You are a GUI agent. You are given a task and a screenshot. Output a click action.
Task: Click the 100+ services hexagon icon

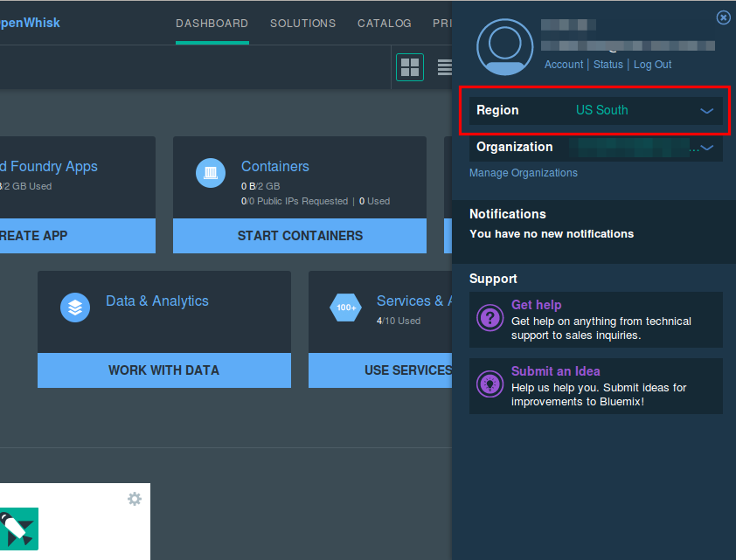tap(346, 308)
